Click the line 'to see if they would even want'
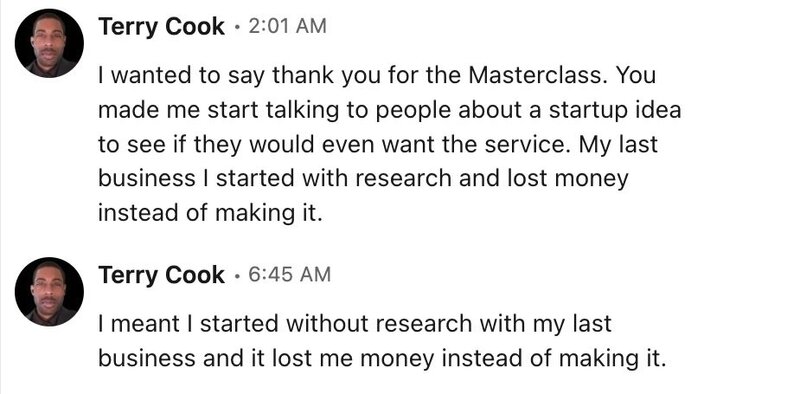This screenshot has height=394, width=800. click(378, 145)
